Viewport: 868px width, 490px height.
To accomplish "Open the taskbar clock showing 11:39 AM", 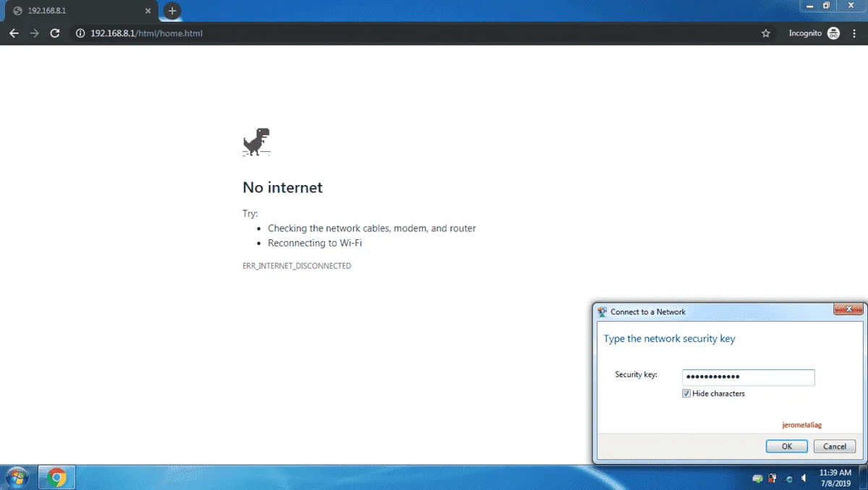I will [x=835, y=478].
